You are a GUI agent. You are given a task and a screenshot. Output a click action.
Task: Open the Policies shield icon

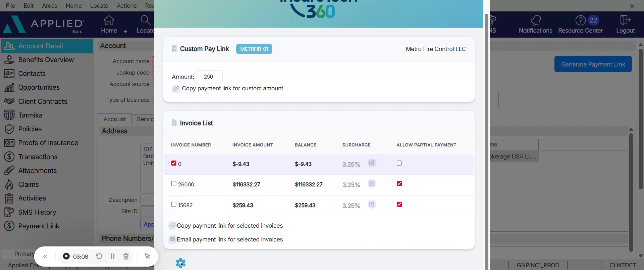(9, 129)
